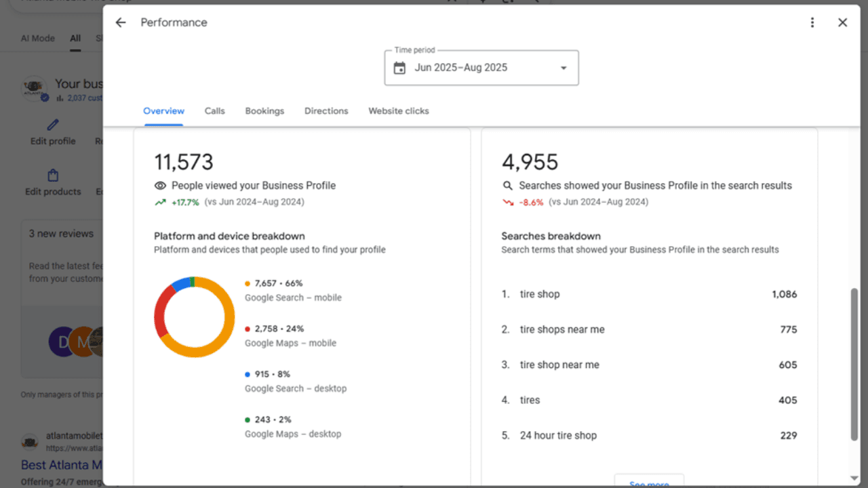
Task: Click the eye icon beside profile views count
Action: coord(159,185)
